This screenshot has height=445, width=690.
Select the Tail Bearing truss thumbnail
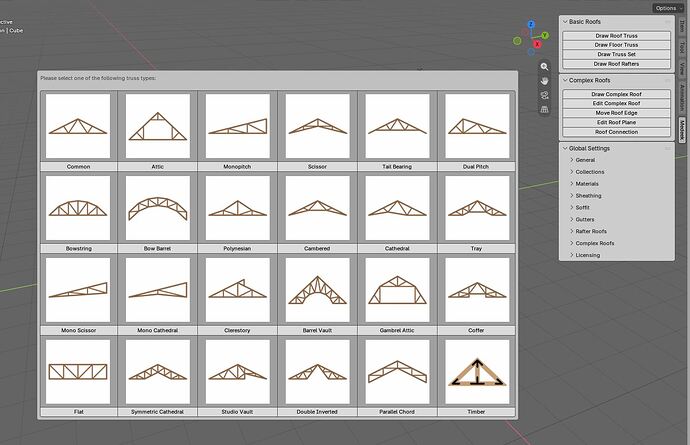point(397,126)
